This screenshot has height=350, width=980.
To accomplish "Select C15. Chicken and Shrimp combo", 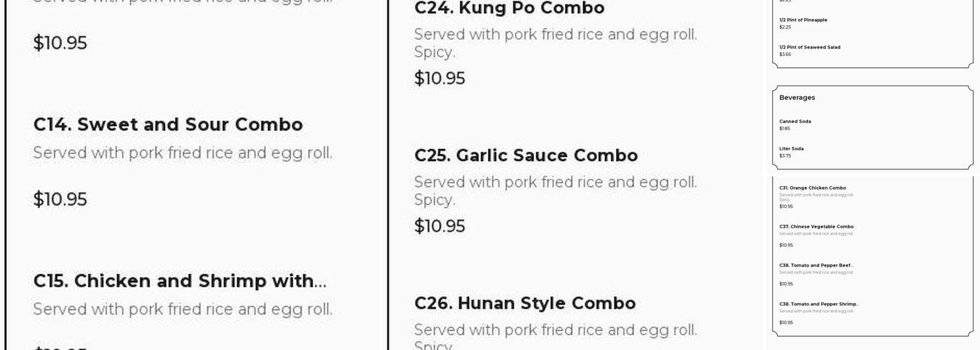I will tap(179, 281).
